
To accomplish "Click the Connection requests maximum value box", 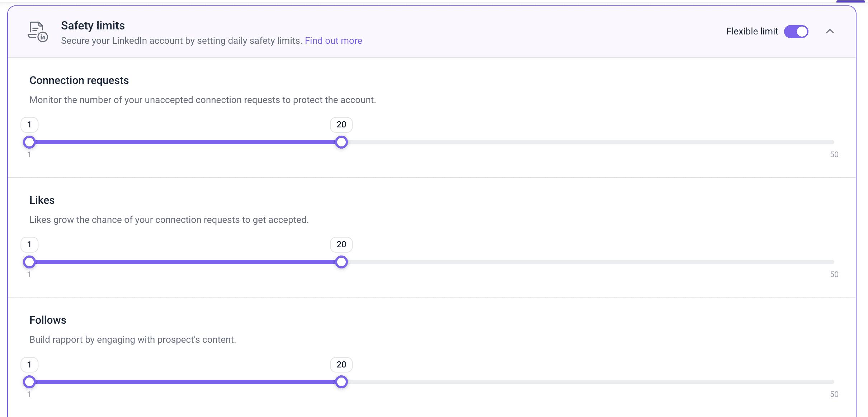I will [x=341, y=125].
